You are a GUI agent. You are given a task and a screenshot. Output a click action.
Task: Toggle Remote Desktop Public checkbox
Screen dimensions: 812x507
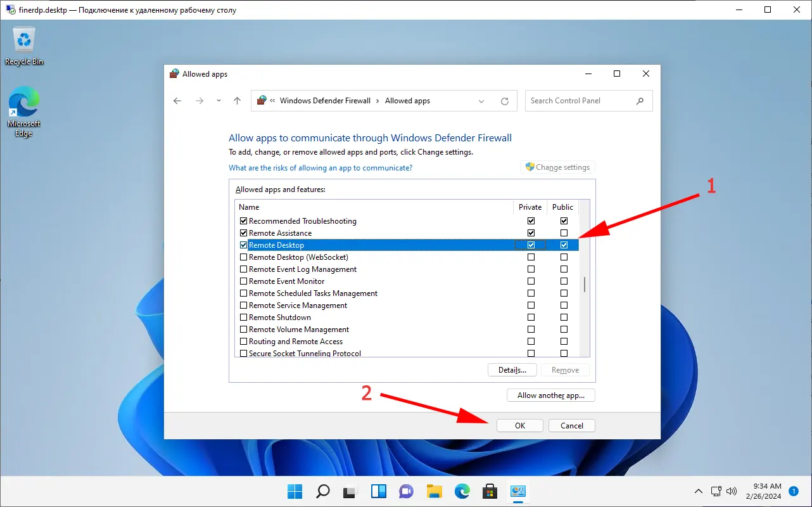(564, 245)
